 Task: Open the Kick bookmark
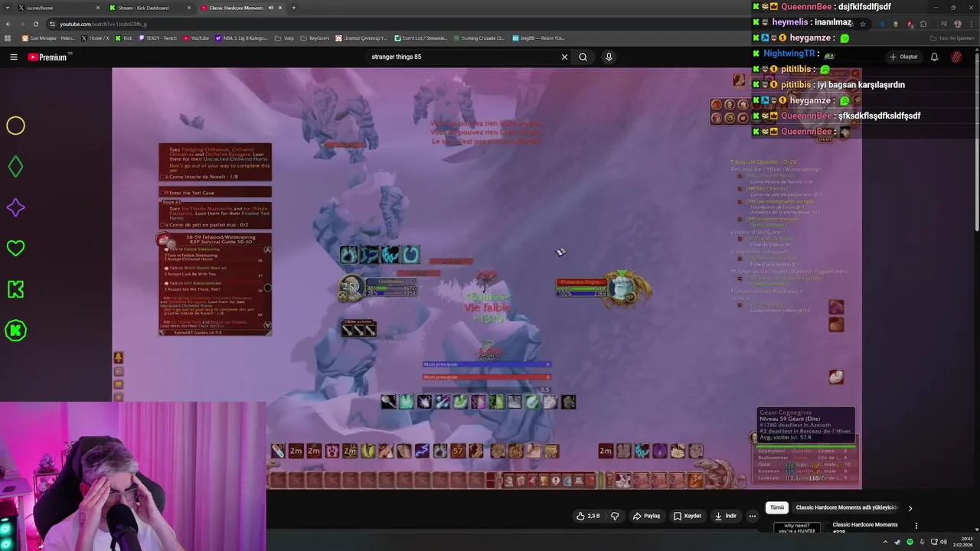tap(124, 37)
